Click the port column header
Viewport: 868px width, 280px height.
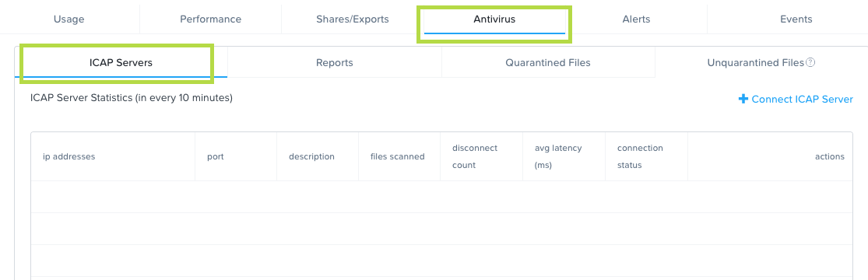pyautogui.click(x=216, y=156)
